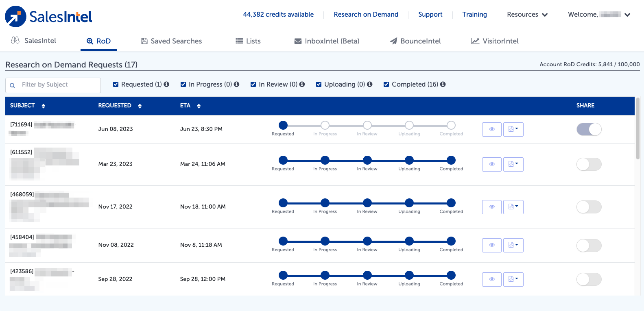Image resolution: width=644 pixels, height=311 pixels.
Task: Focus the Filter by Subject field
Action: pos(53,85)
